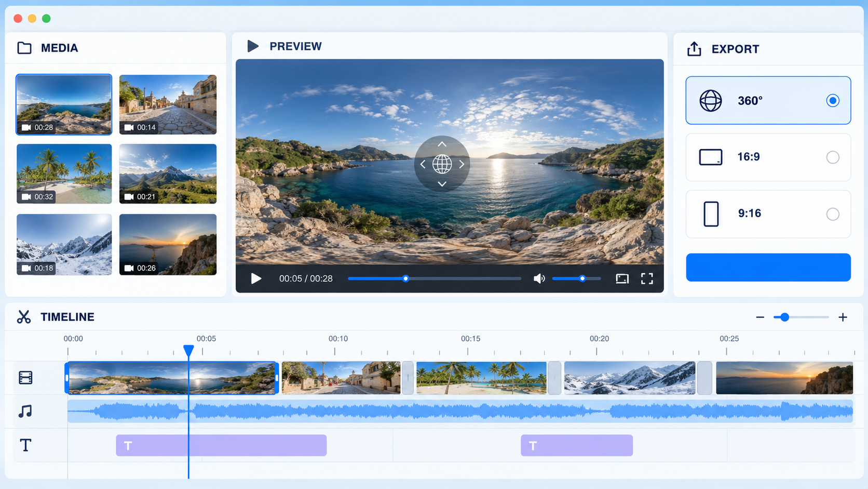Click the preview playback progress slider
This screenshot has width=868, height=489.
tap(435, 279)
